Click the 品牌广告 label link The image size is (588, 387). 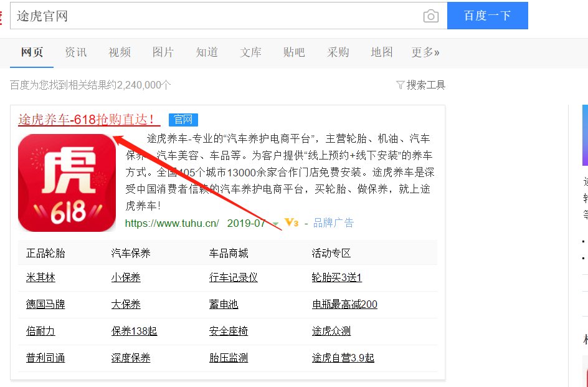pos(333,223)
